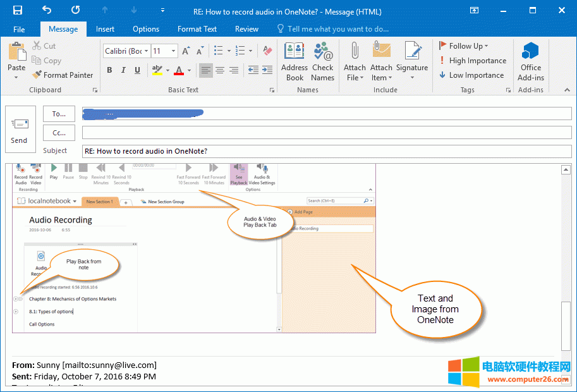Open the Address Book
Image resolution: width=577 pixels, height=392 pixels.
coord(295,62)
